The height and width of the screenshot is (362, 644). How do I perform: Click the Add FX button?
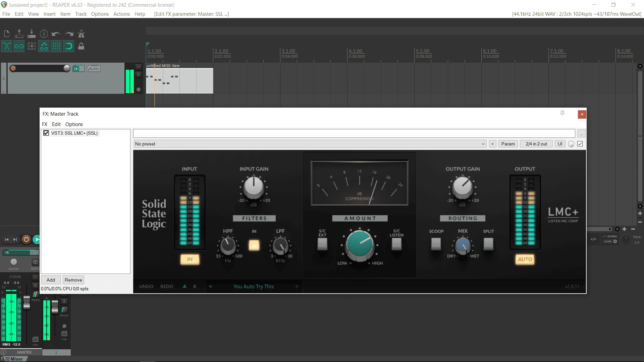(51, 280)
